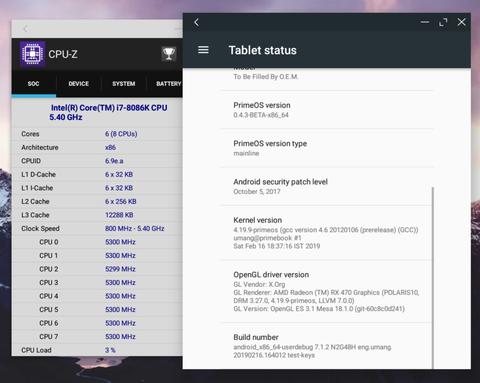The width and height of the screenshot is (480, 383).
Task: Click the Cores row in CPU-Z
Action: pyautogui.click(x=97, y=134)
